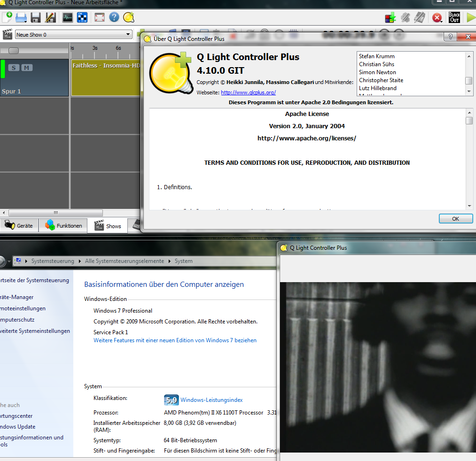Click the timeline left scroll arrow

pos(4,213)
